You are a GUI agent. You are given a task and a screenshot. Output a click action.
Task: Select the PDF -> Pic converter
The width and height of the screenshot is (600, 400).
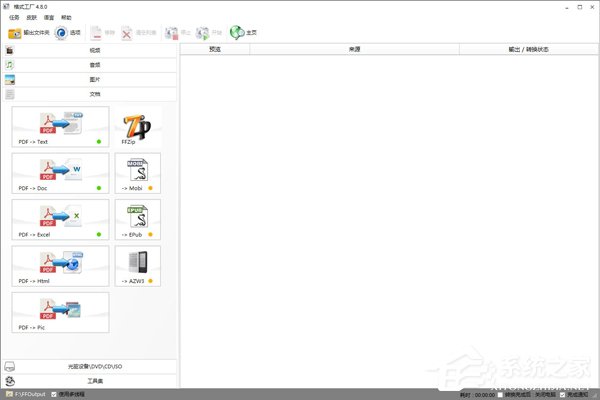[60, 312]
